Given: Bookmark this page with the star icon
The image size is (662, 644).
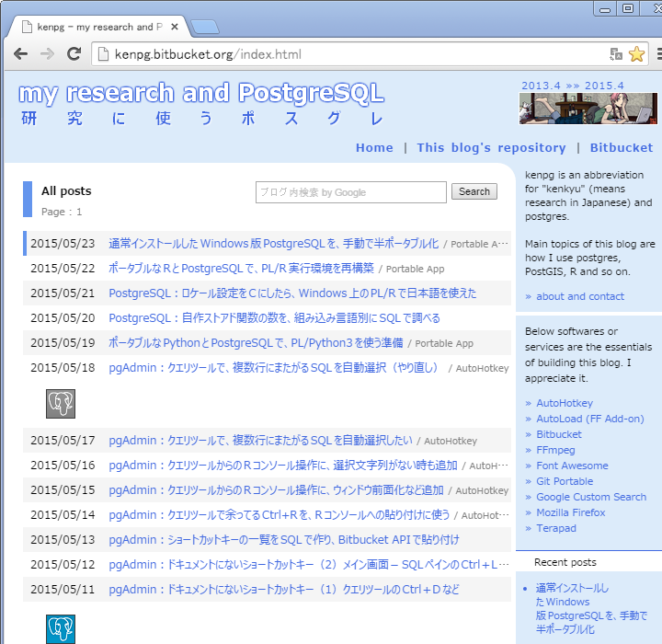Looking at the screenshot, I should pyautogui.click(x=636, y=54).
